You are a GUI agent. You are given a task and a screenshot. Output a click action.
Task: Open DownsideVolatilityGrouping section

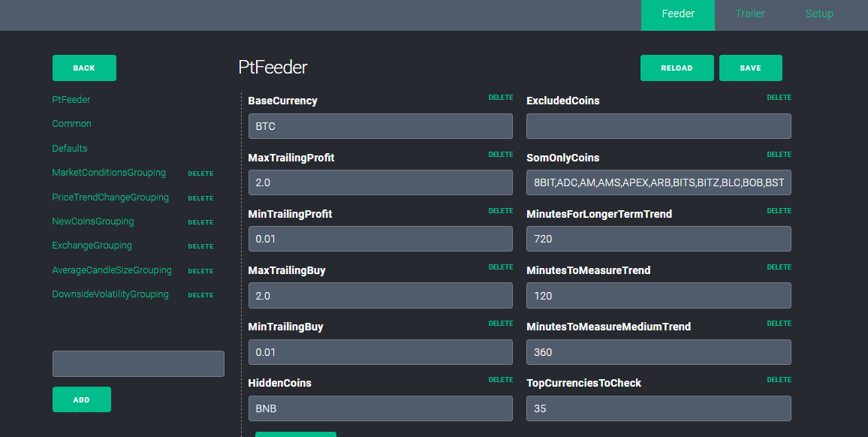(110, 294)
